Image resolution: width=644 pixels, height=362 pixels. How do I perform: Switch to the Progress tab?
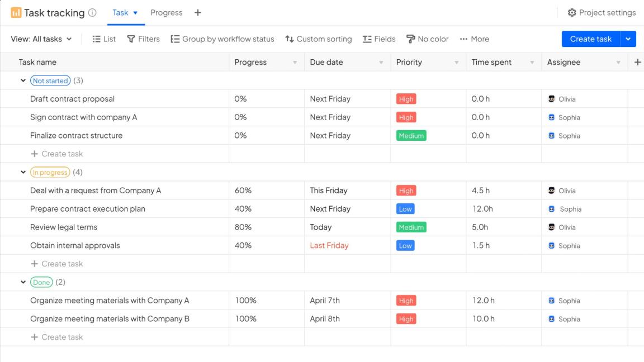coord(167,13)
